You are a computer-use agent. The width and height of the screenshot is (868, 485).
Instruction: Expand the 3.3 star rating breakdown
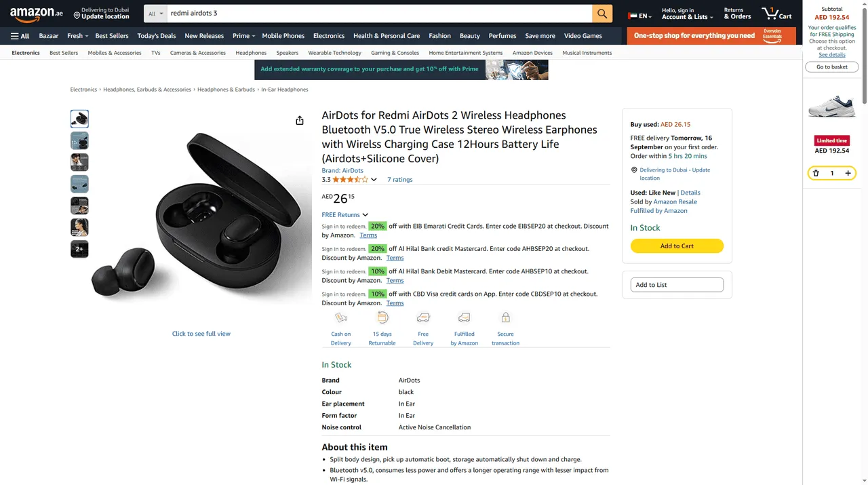pos(374,179)
